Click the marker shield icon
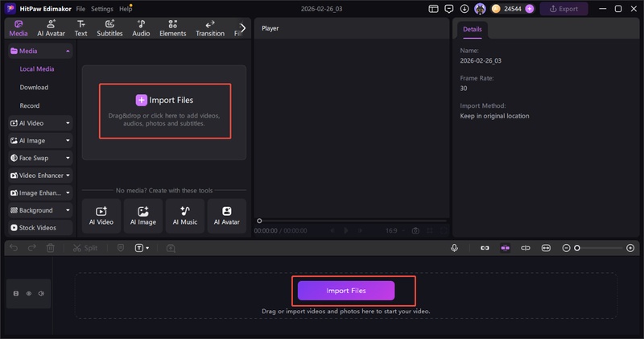The width and height of the screenshot is (644, 339). point(120,248)
